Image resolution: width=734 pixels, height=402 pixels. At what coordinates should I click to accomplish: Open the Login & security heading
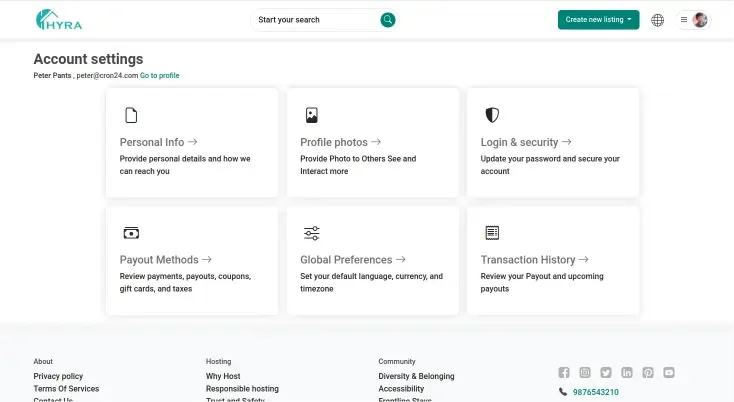click(x=519, y=142)
